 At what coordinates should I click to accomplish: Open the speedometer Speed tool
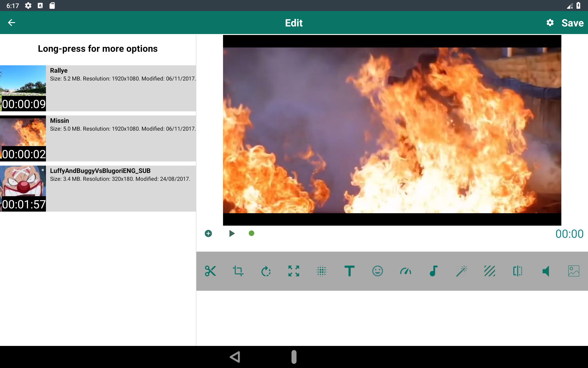[406, 271]
